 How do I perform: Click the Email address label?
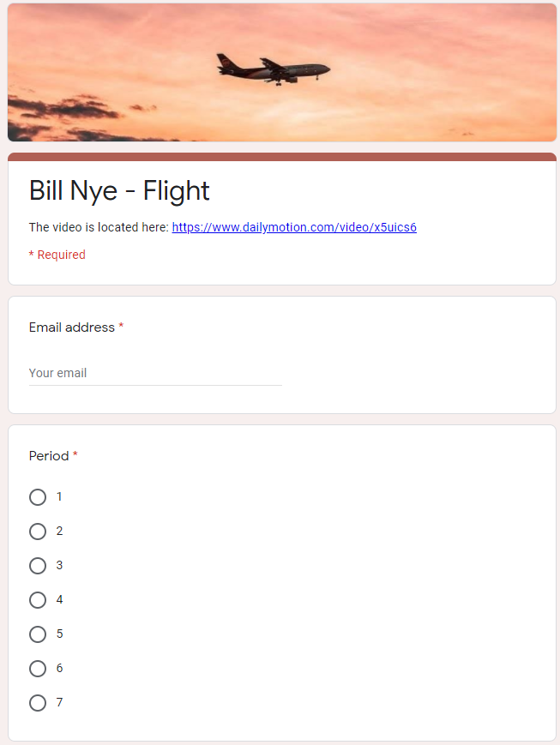70,327
